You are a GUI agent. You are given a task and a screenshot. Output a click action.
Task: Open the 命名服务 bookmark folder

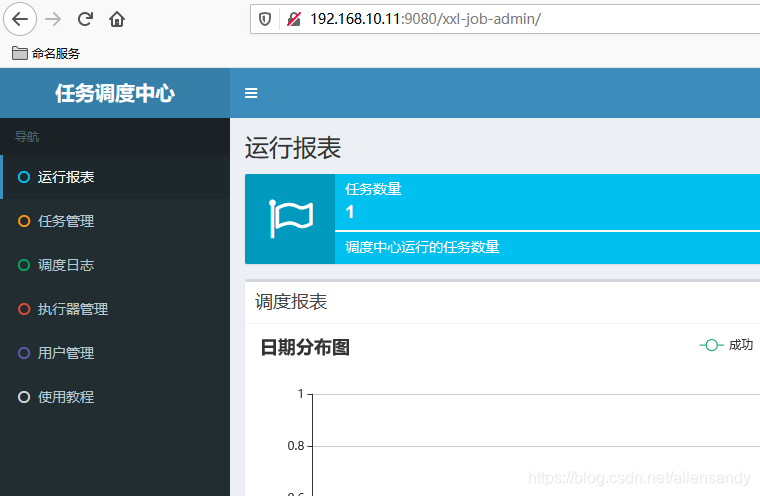[x=46, y=53]
